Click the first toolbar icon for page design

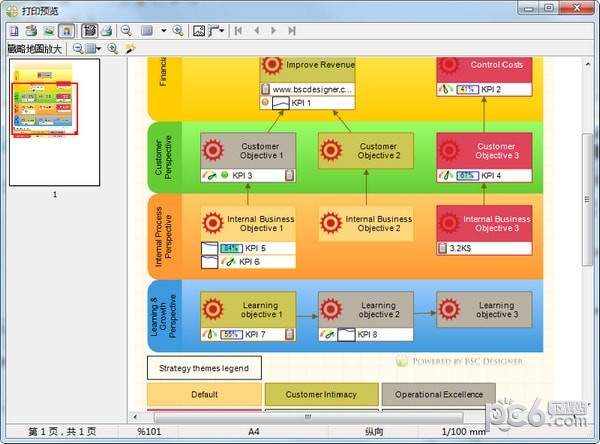14,30
